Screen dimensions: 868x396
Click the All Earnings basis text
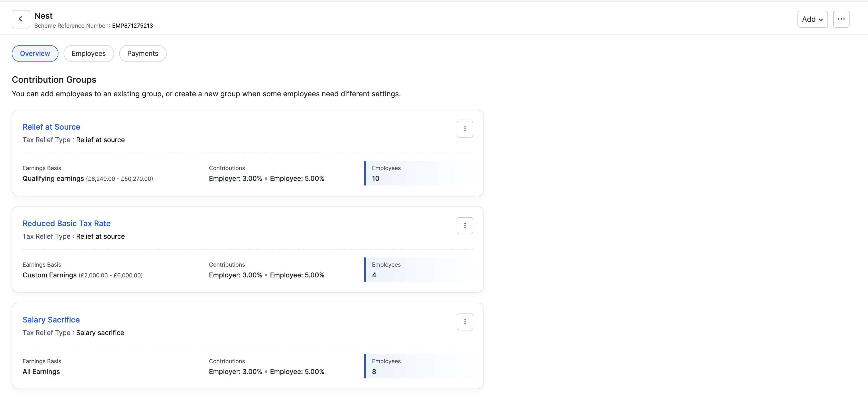[x=41, y=372]
